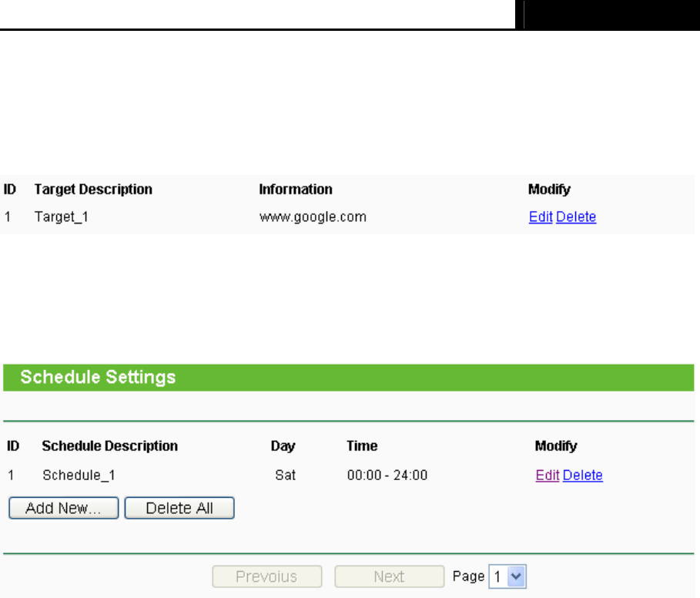The image size is (700, 598).
Task: Click the disabled Previous page button
Action: click(x=267, y=576)
